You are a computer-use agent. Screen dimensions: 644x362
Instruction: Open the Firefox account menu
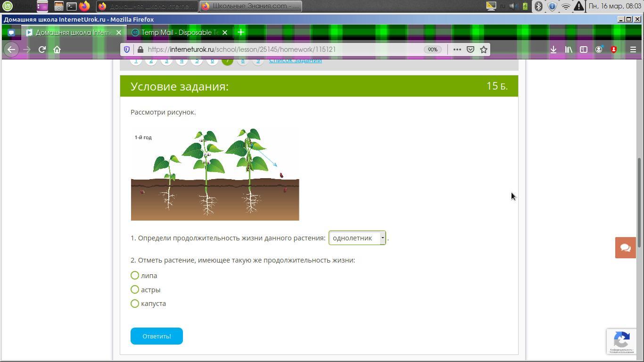(x=599, y=49)
